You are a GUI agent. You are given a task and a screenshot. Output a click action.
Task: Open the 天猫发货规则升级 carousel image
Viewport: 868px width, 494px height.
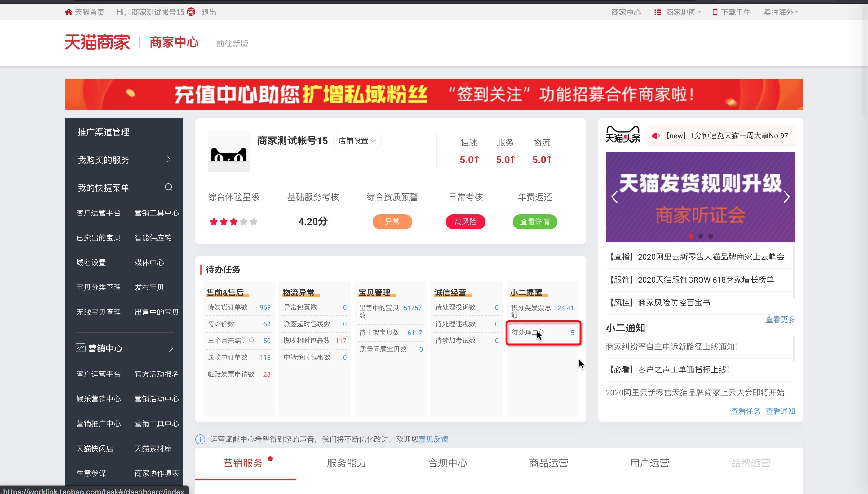click(x=700, y=197)
